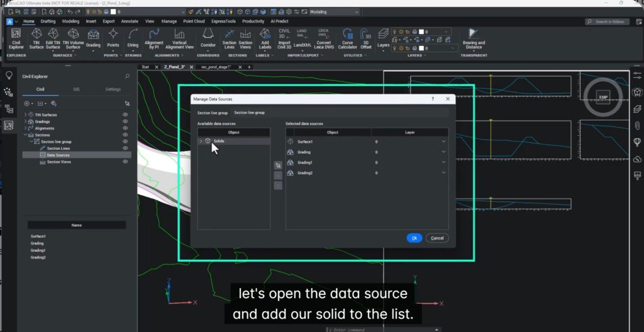Click the Grading tool in ribbon

tap(93, 38)
